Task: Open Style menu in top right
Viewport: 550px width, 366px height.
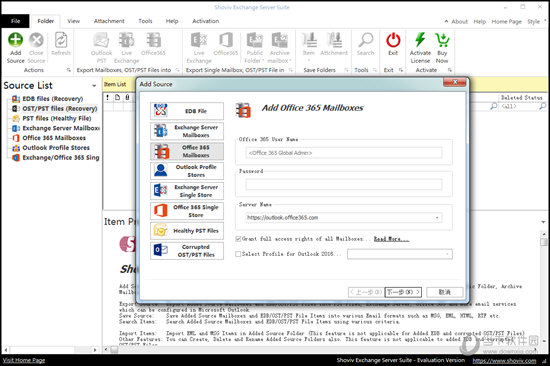Action: click(534, 21)
